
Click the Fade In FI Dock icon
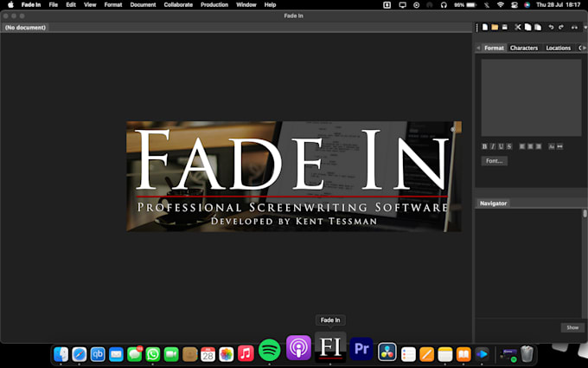(330, 348)
